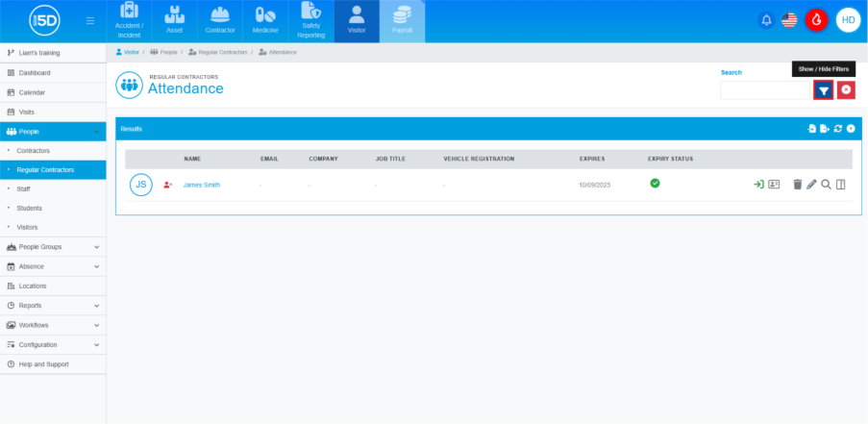The image size is (868, 424).
Task: Switch to the Contractor module tab
Action: (x=220, y=21)
